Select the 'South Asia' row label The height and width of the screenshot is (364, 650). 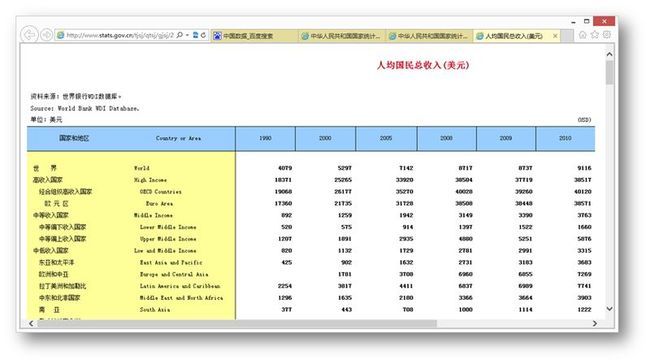point(155,310)
